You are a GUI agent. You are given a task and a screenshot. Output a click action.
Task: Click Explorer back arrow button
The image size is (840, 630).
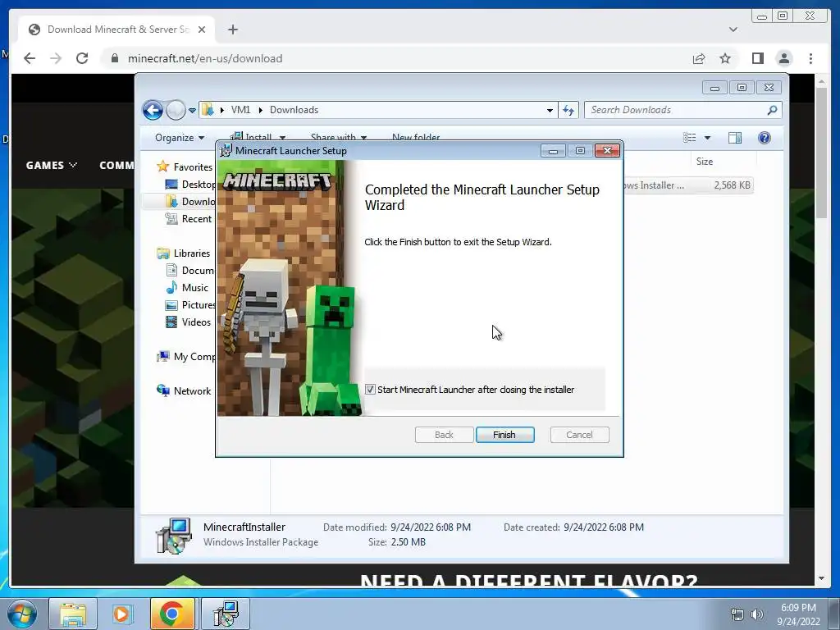coord(153,111)
